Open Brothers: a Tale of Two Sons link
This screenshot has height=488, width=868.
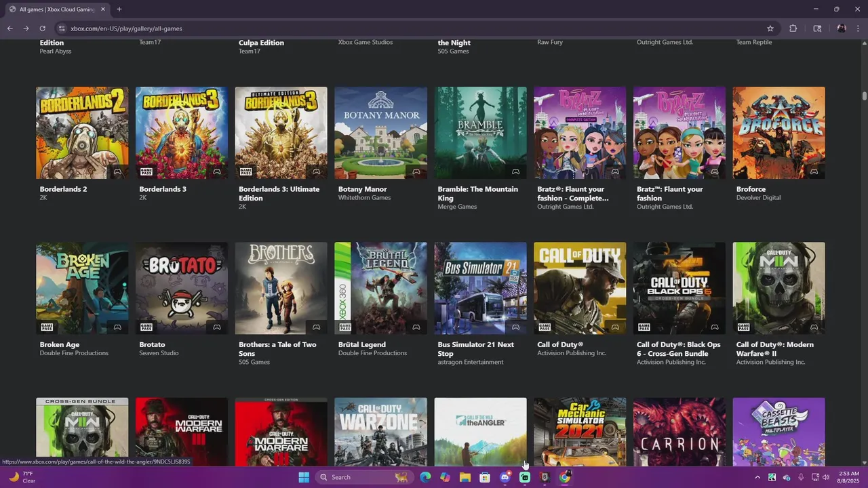click(x=277, y=349)
